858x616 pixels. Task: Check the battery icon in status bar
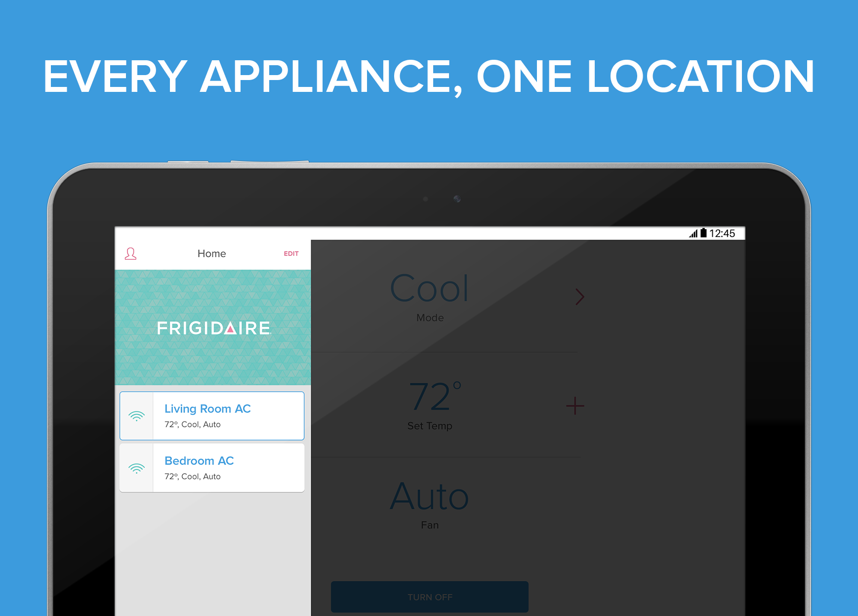point(703,233)
